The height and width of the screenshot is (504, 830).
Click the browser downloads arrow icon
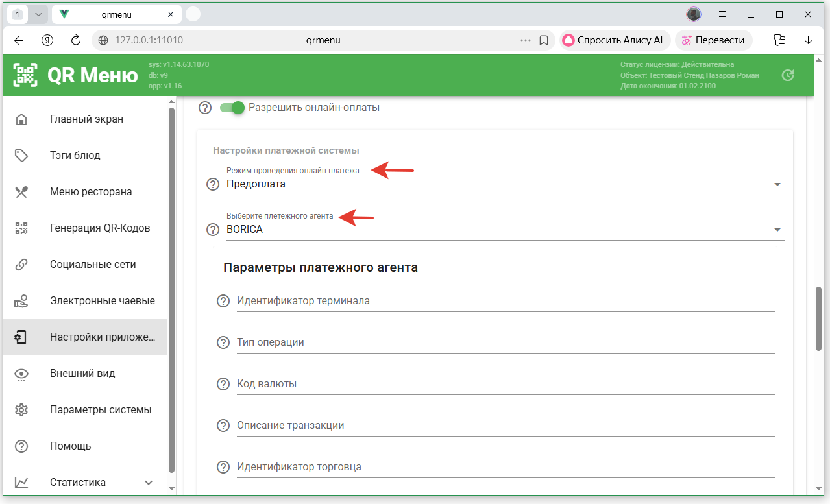(808, 40)
